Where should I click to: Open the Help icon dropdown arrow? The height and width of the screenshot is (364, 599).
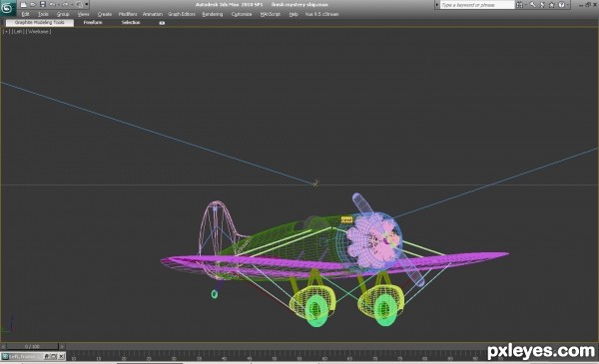[568, 5]
